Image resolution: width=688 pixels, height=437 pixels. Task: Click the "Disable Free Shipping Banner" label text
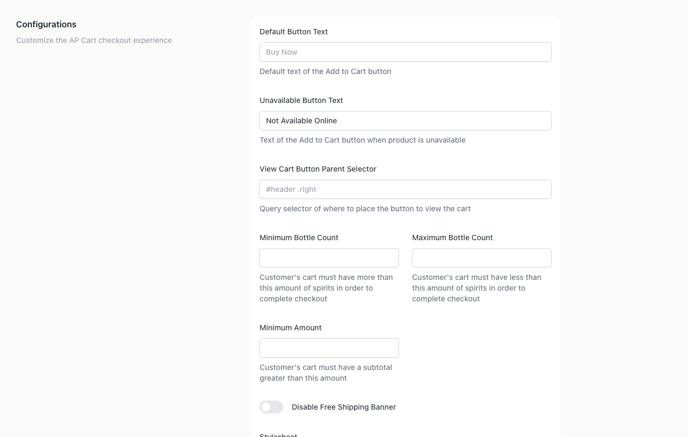[x=343, y=407]
